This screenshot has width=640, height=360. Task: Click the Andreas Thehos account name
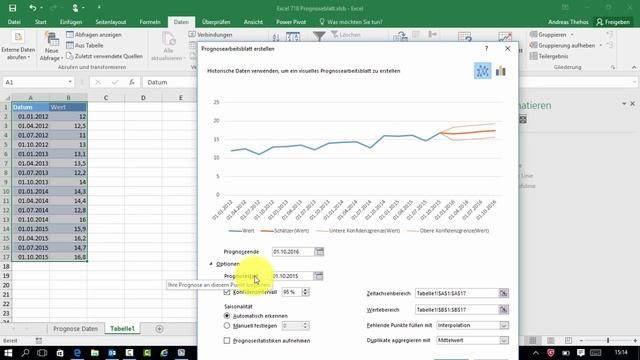pos(568,22)
